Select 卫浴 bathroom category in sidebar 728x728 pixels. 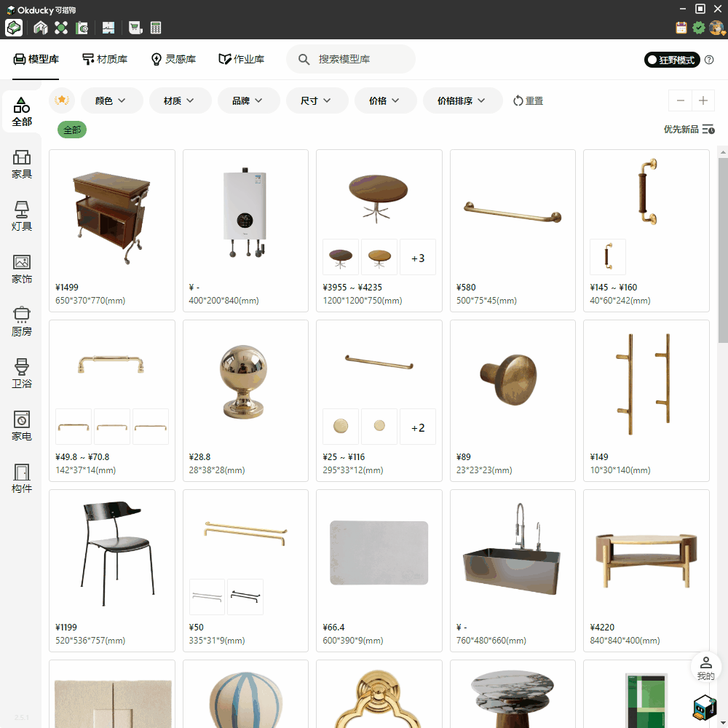[x=22, y=373]
